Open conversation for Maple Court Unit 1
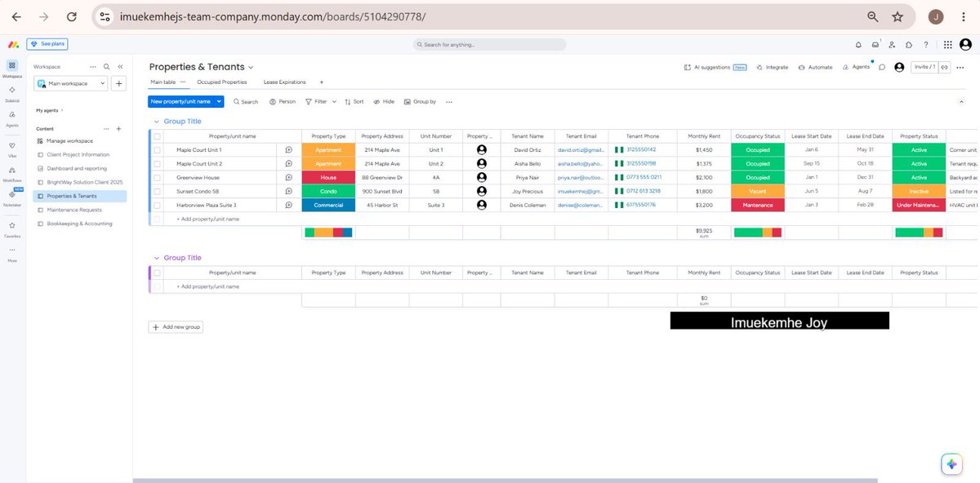Viewport: 980px width, 483px height. point(288,150)
